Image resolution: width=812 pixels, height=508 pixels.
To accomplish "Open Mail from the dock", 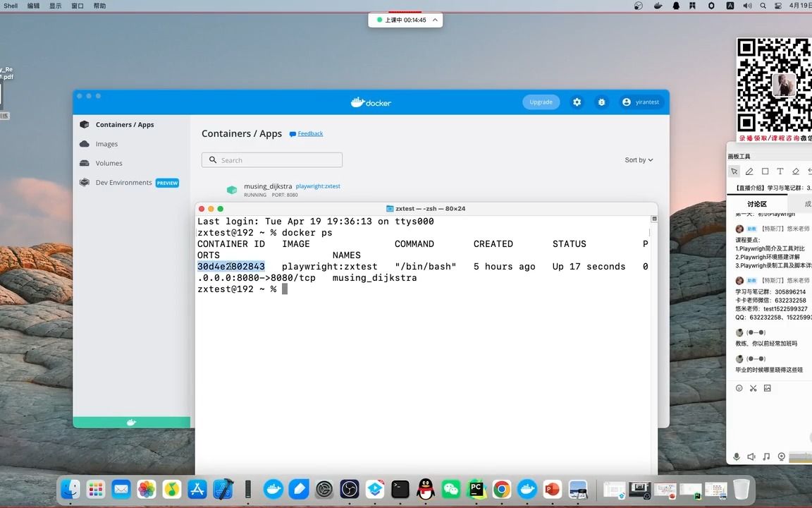I will click(x=121, y=489).
